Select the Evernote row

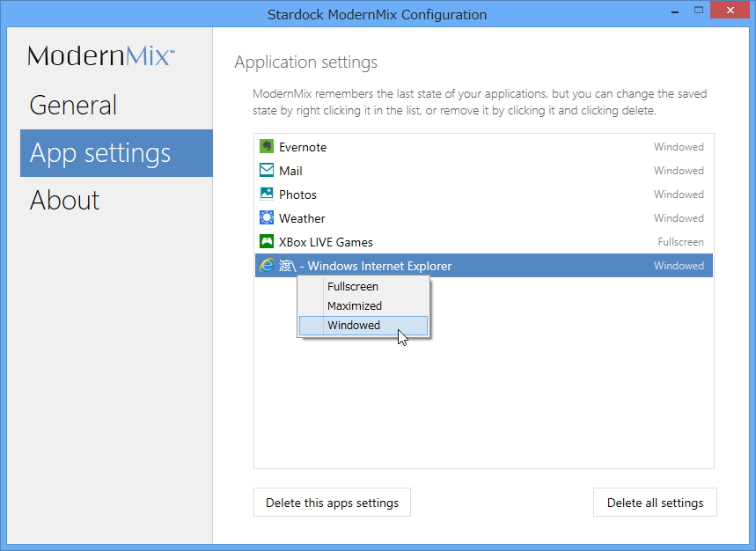coord(483,146)
